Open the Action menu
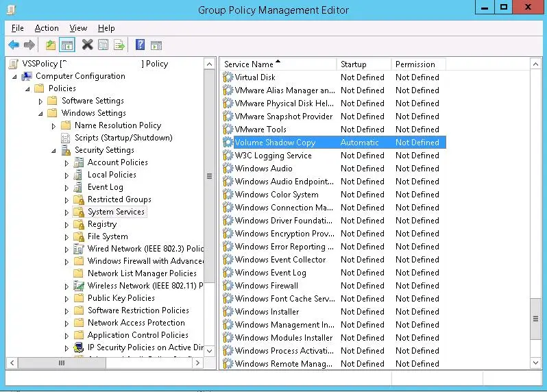 coord(47,28)
